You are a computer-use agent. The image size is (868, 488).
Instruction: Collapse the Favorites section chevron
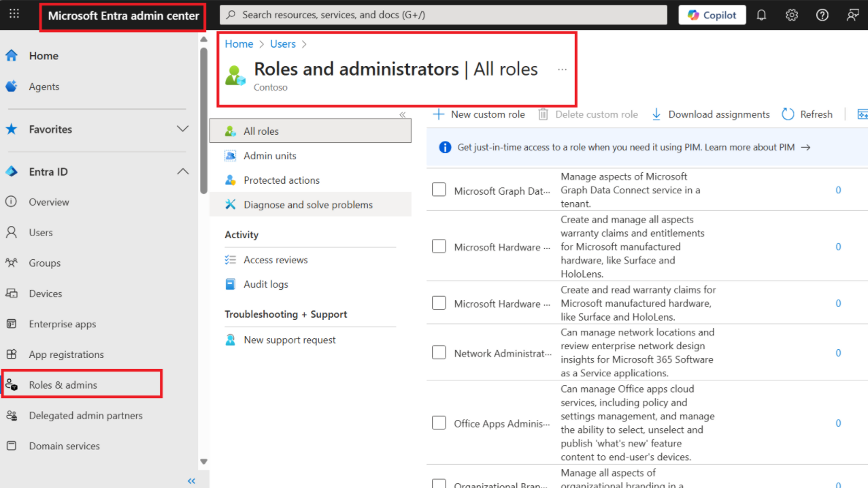tap(182, 129)
